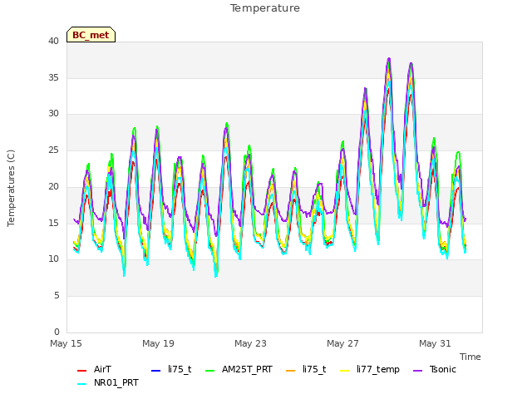Click the May 19 axis tick label
The height and width of the screenshot is (399, 532).
[158, 343]
